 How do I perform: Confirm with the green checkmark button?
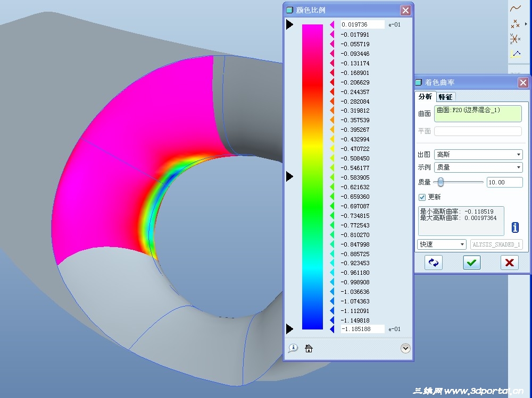(471, 262)
